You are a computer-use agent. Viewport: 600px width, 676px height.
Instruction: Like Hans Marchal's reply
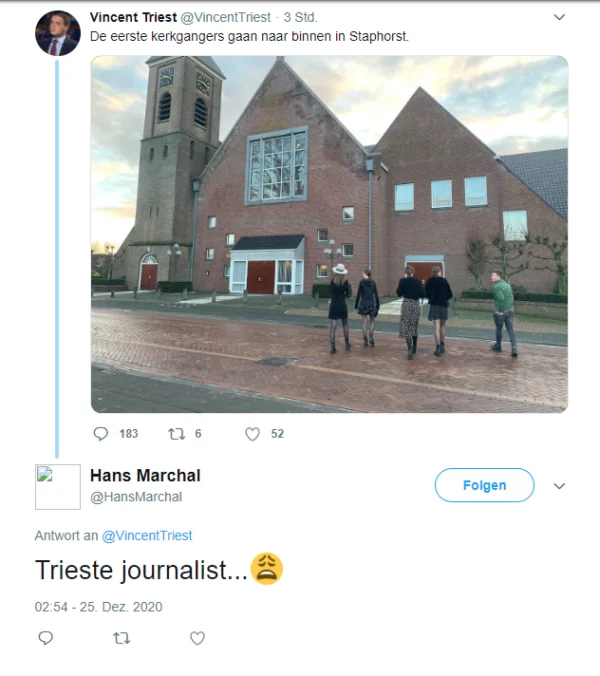point(197,638)
